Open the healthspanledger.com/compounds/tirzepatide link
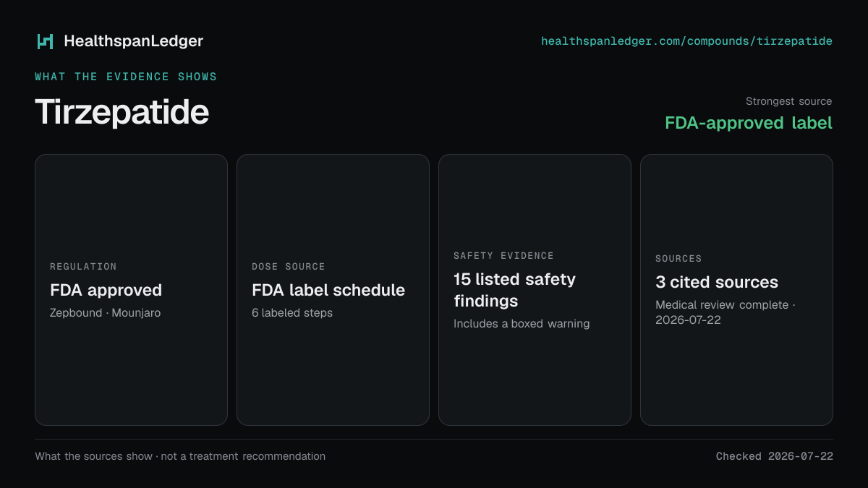868x488 pixels. point(686,41)
